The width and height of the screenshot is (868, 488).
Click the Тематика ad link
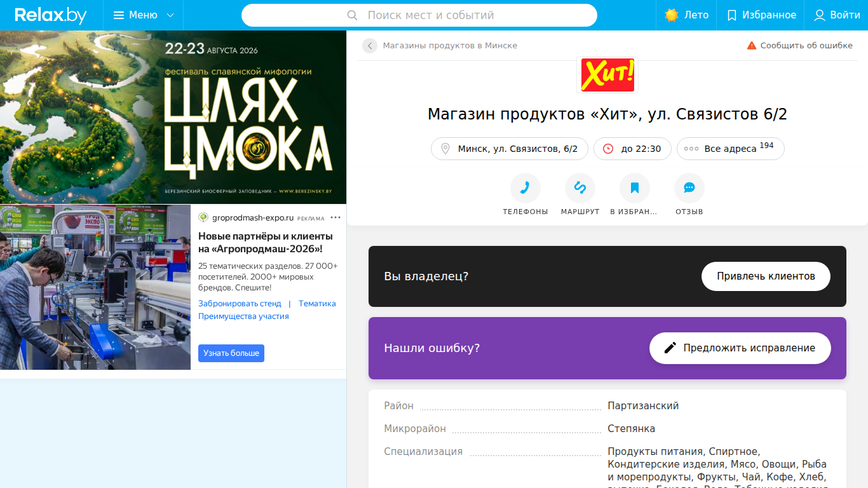[317, 304]
